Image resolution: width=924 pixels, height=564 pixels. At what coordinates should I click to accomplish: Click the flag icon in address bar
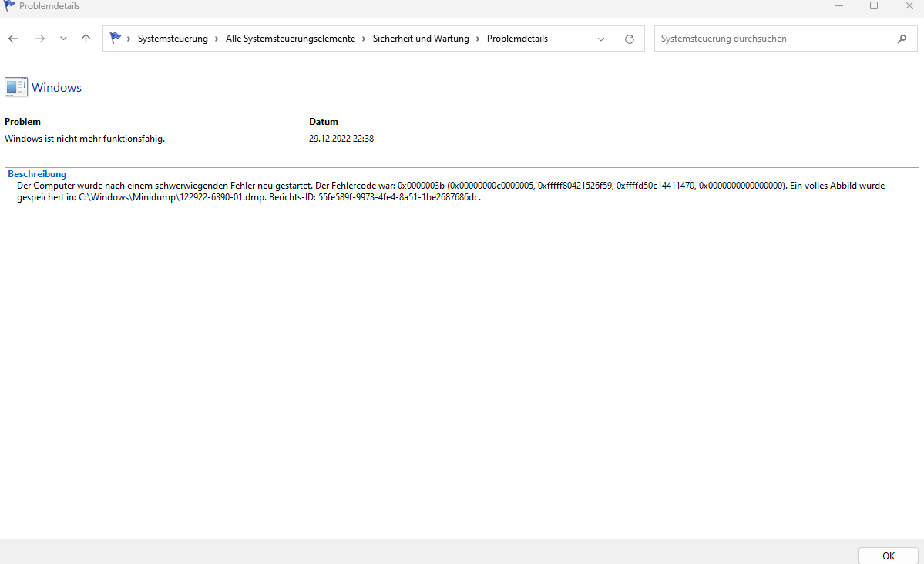pyautogui.click(x=116, y=38)
